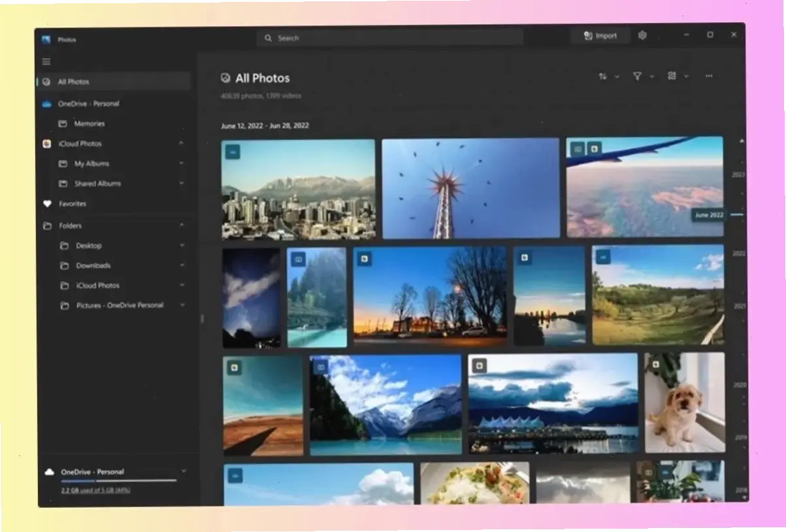Click the sort arrows icon
This screenshot has width=786, height=532.
[x=602, y=76]
